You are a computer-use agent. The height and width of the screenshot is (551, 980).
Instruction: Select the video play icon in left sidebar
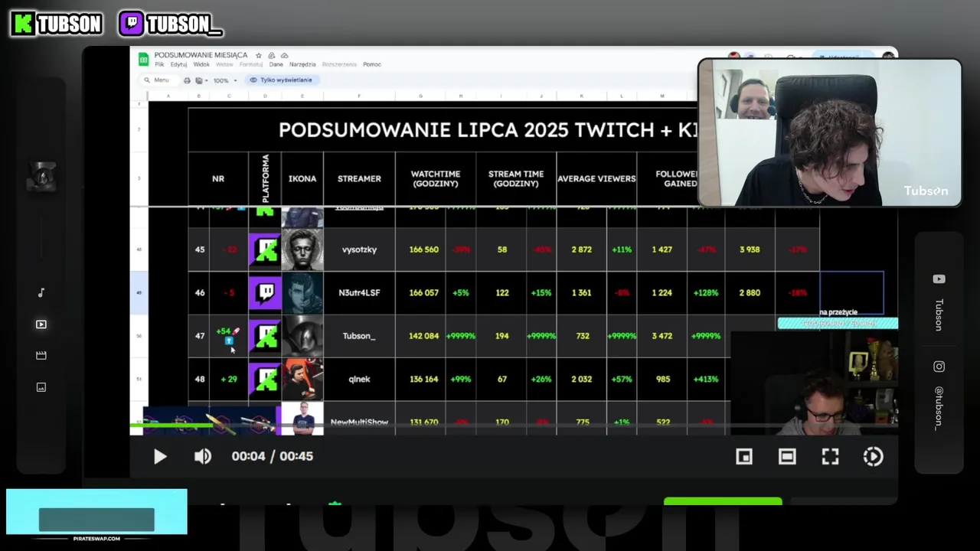(41, 324)
